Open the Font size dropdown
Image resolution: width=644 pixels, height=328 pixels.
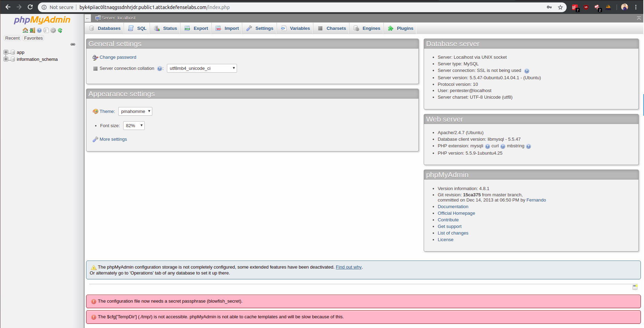pos(134,126)
